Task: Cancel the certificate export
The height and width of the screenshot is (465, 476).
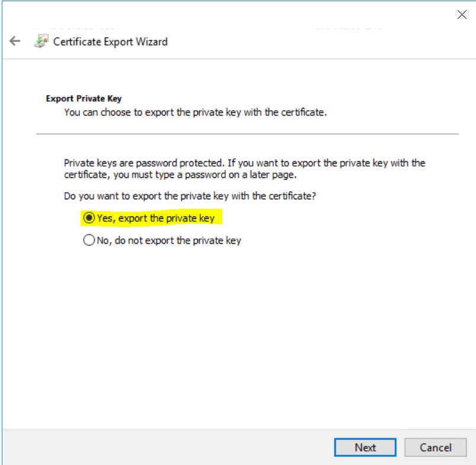Action: [435, 447]
